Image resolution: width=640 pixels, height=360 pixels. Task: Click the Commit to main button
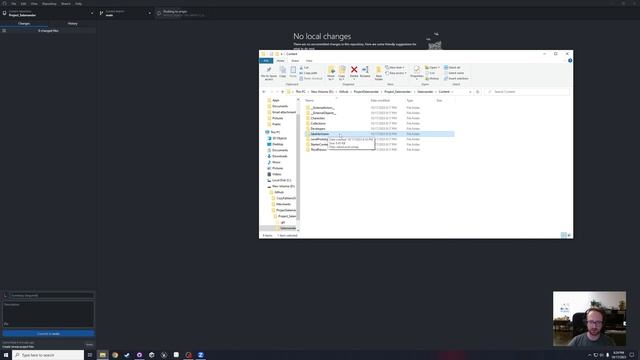48,333
